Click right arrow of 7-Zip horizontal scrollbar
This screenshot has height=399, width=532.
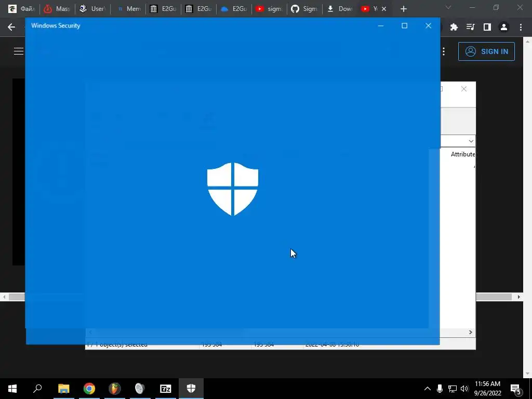(471, 332)
